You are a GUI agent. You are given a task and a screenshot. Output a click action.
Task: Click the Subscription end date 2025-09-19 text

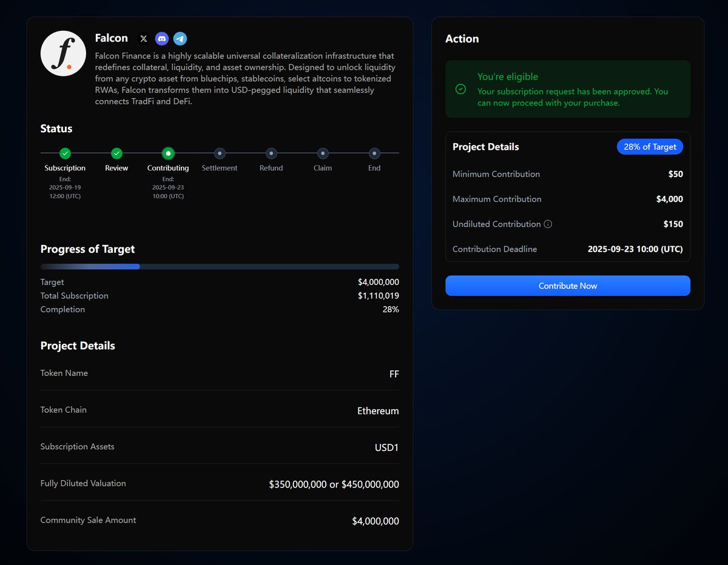[x=65, y=188]
